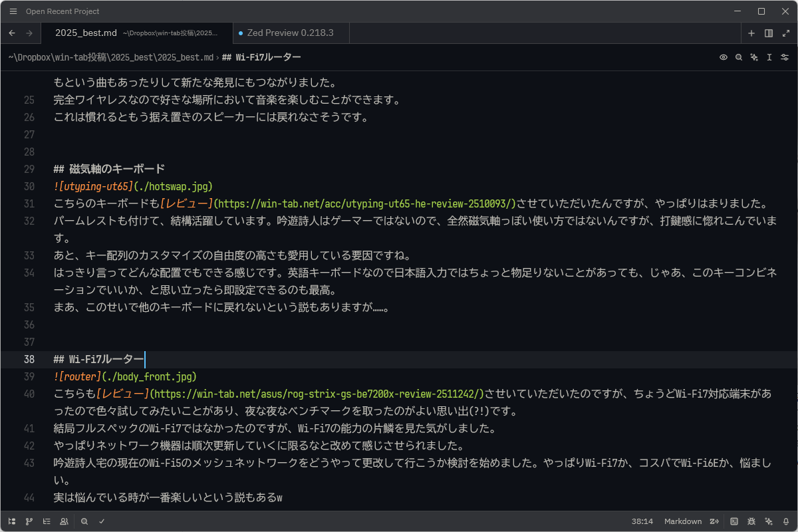Switch to the 2025_best.md tab

(86, 33)
